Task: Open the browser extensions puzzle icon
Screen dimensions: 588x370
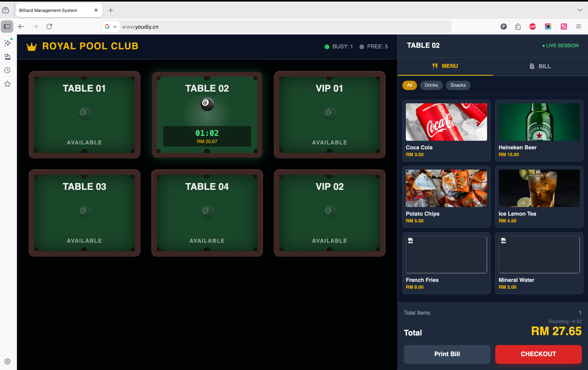Action: [x=518, y=27]
